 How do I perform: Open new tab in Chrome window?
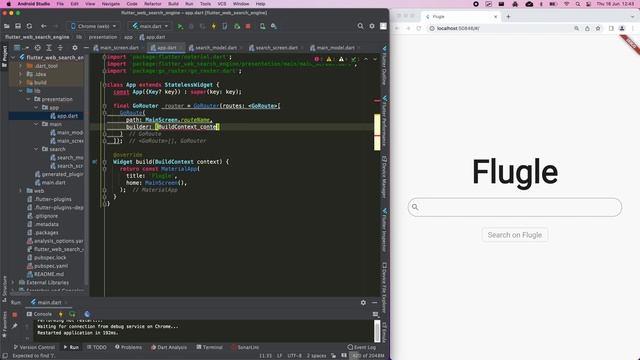point(508,17)
